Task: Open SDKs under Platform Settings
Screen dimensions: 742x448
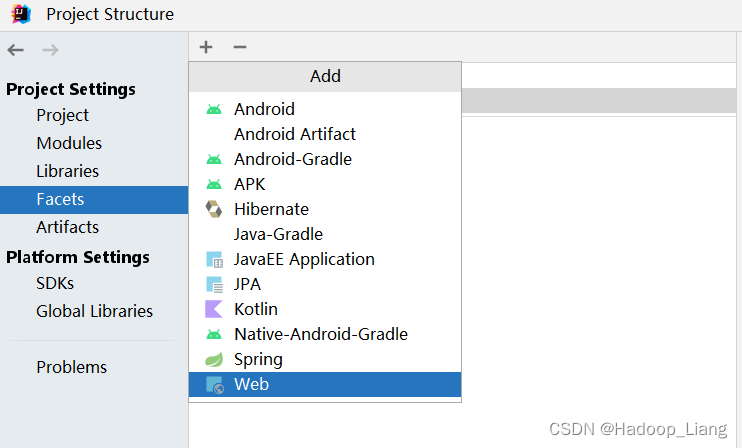Action: [x=94, y=283]
